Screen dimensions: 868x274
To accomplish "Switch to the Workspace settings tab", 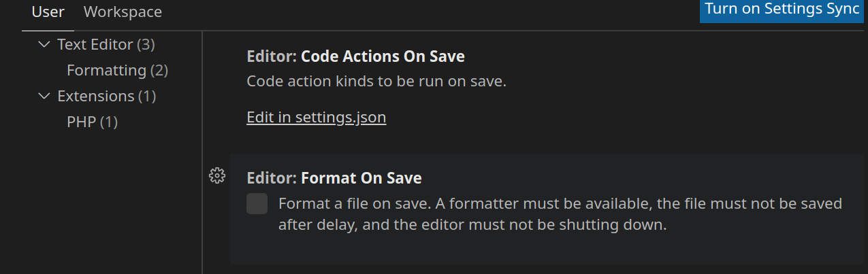I will click(123, 12).
